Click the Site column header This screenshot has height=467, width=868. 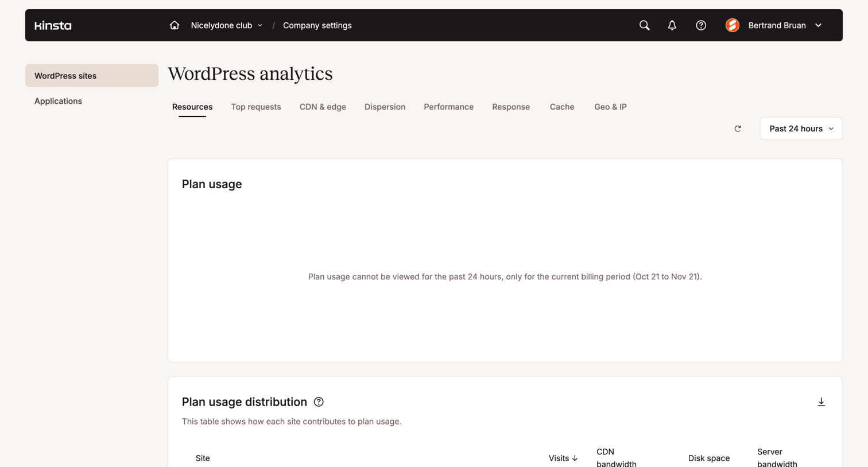point(203,458)
